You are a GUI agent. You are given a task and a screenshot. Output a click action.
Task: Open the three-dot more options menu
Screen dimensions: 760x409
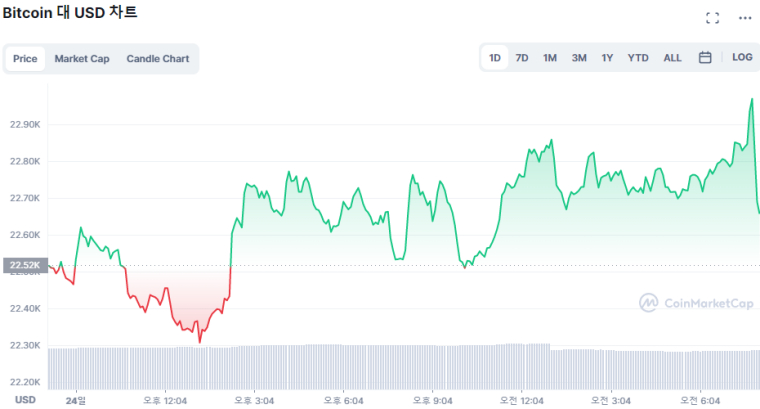(744, 18)
